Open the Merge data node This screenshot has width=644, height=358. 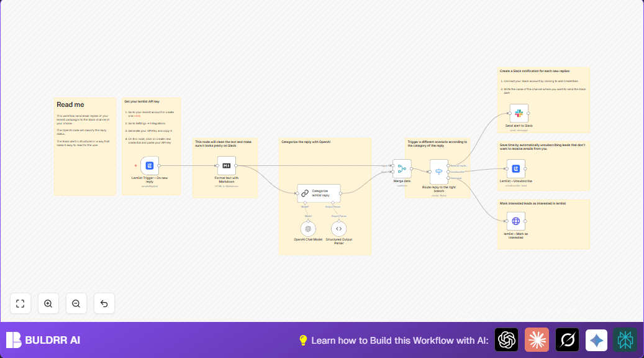pyautogui.click(x=402, y=168)
